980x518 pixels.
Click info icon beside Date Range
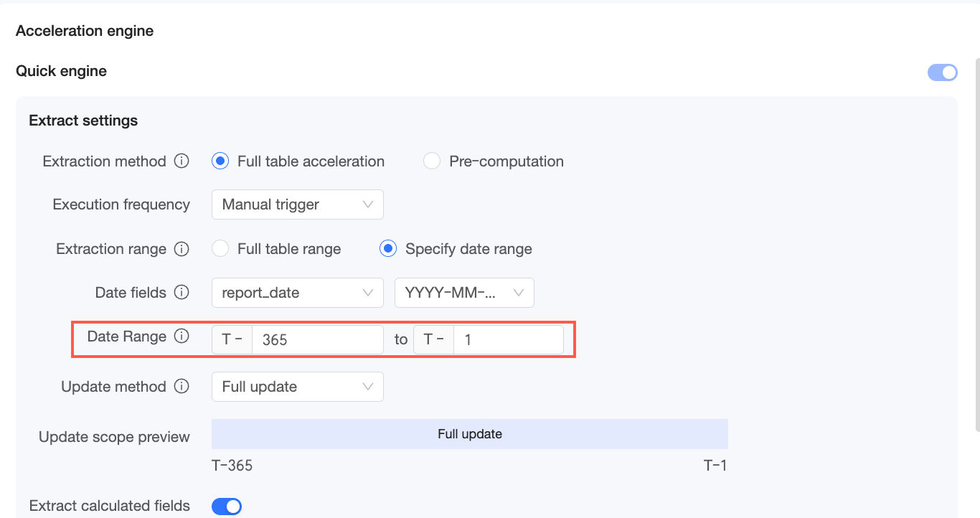coord(182,336)
